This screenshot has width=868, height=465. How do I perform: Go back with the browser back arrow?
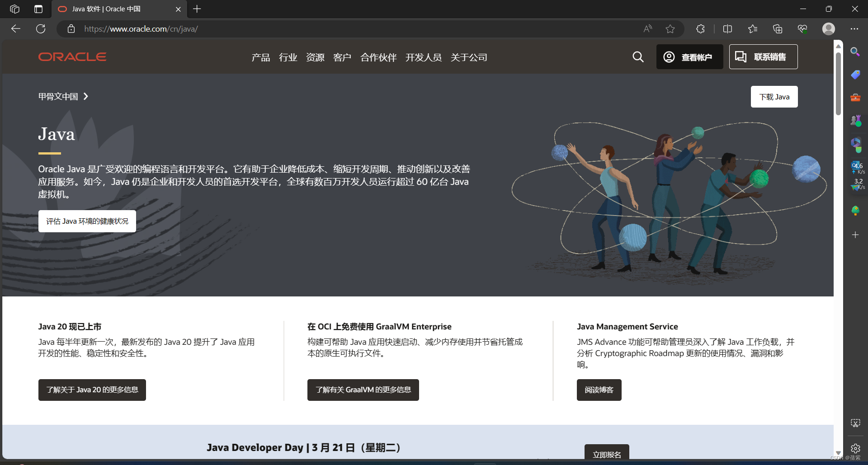pyautogui.click(x=16, y=29)
